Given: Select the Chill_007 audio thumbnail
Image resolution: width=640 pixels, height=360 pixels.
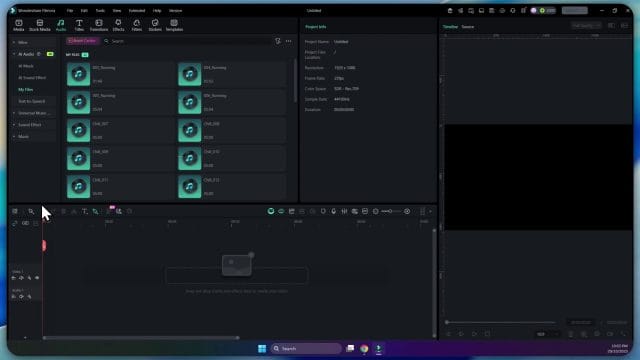Looking at the screenshot, I should (78, 130).
